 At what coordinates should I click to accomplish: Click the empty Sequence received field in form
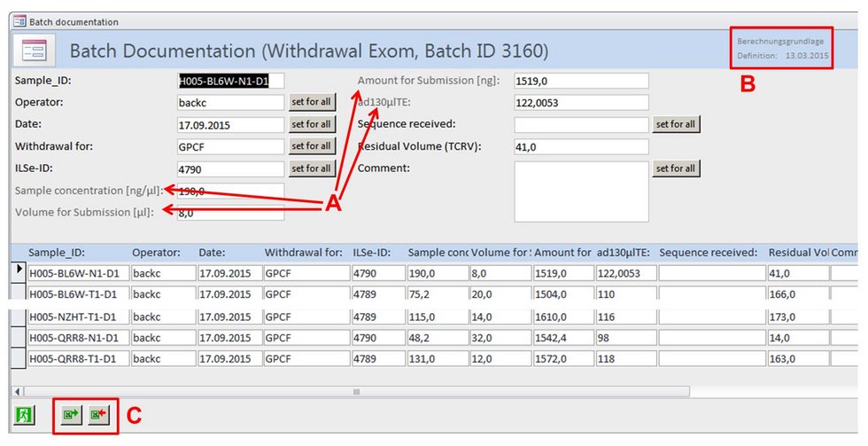pos(581,125)
